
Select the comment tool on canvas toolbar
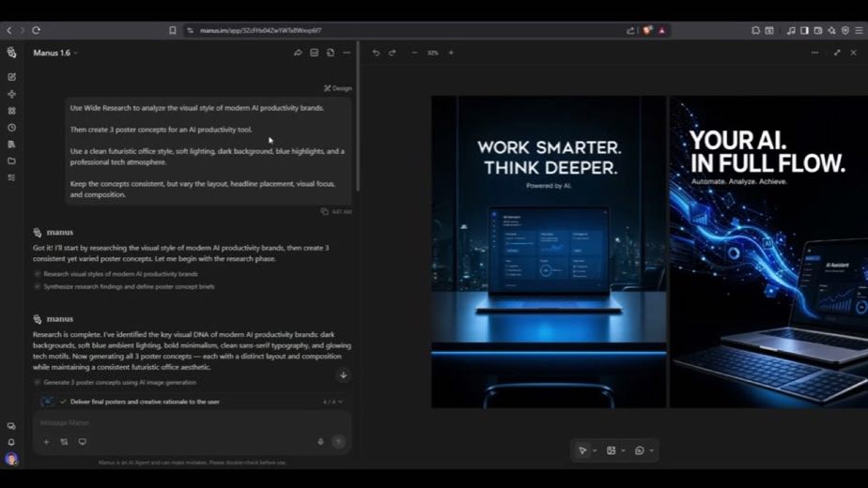click(x=640, y=450)
